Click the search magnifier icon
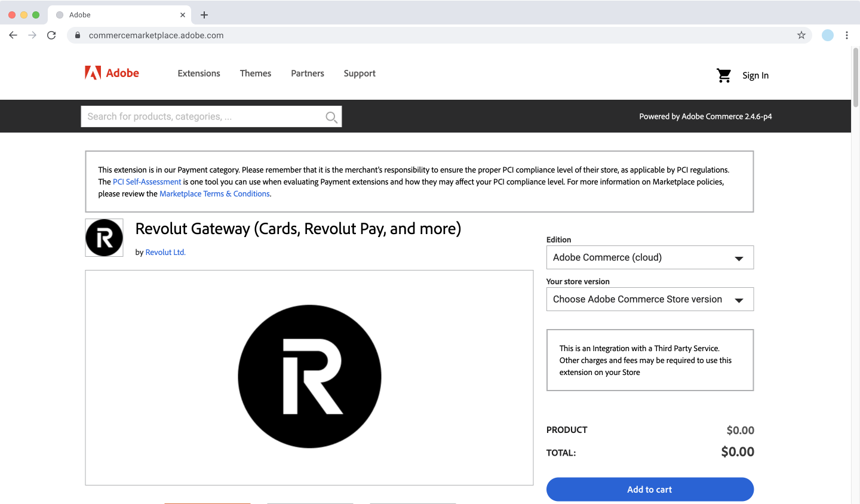 [x=331, y=117]
